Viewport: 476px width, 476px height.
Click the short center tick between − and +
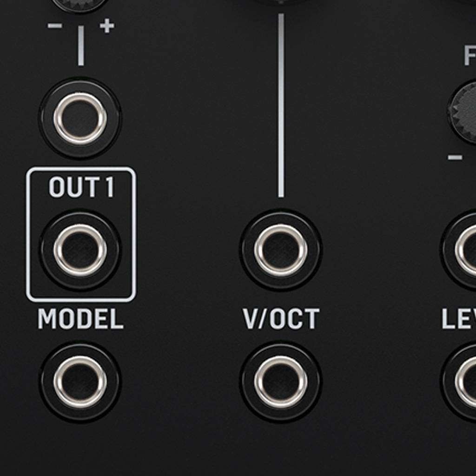[81, 46]
